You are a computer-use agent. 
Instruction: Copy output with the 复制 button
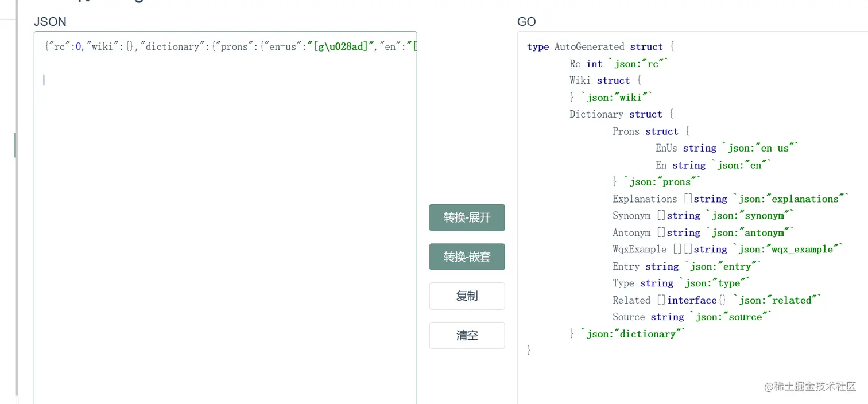click(467, 296)
